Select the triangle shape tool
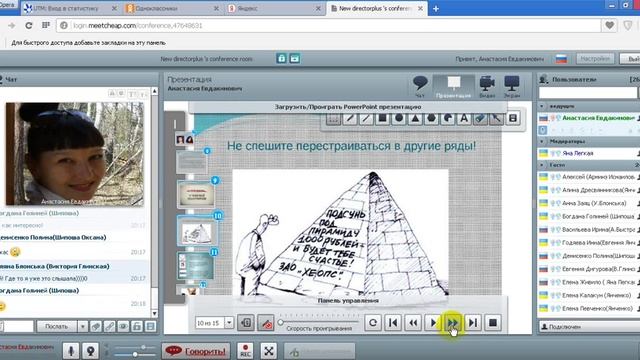Screen dimensions: 640x360 [415, 118]
